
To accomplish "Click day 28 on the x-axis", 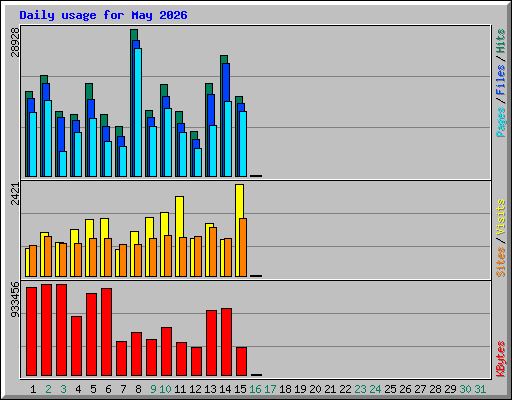I will point(435,389).
